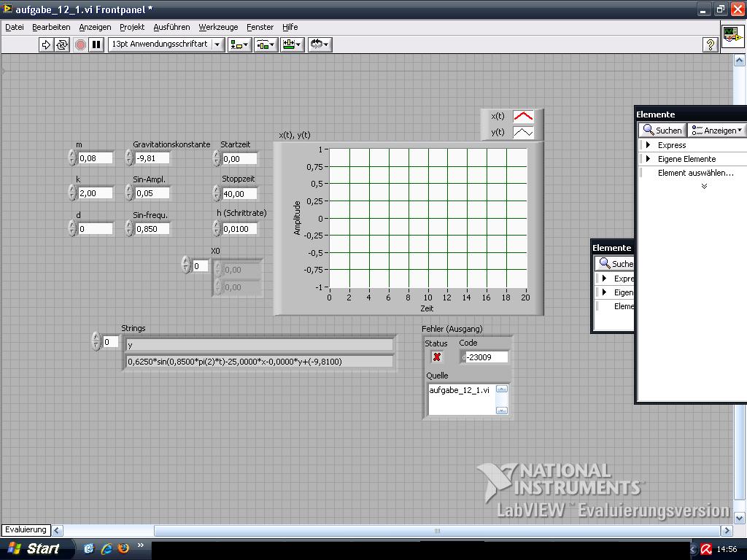Open the Werkzeuge menu
The height and width of the screenshot is (560, 747).
[218, 27]
